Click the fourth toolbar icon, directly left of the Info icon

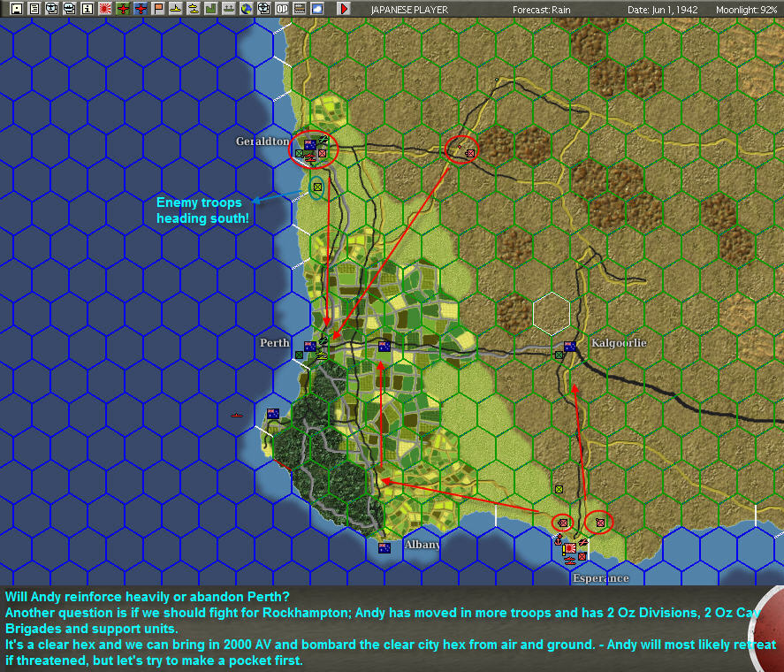70,9
